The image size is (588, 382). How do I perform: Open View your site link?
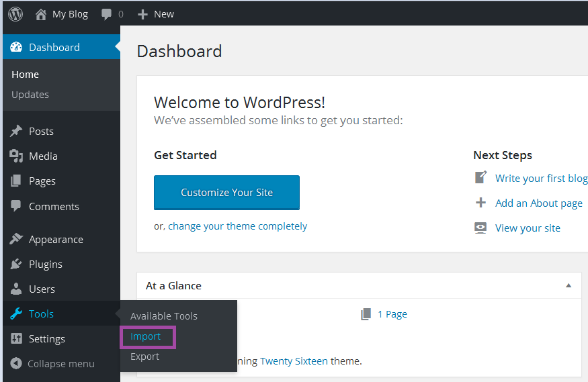(528, 228)
